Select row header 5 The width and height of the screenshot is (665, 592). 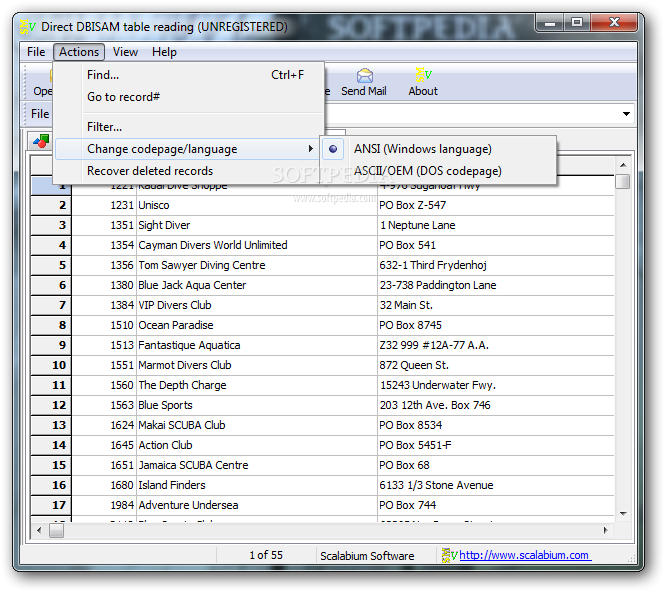click(52, 265)
